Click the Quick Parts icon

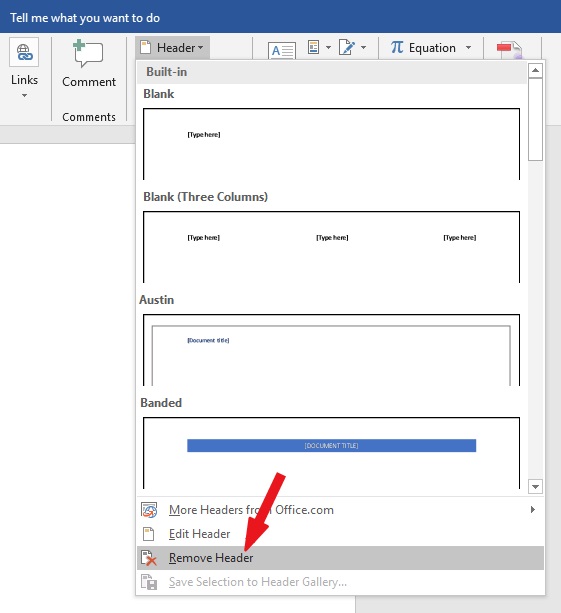[x=314, y=47]
